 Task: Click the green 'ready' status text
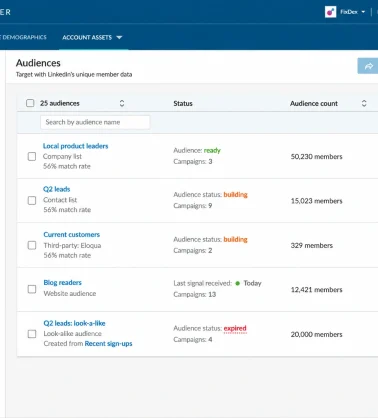(x=212, y=150)
